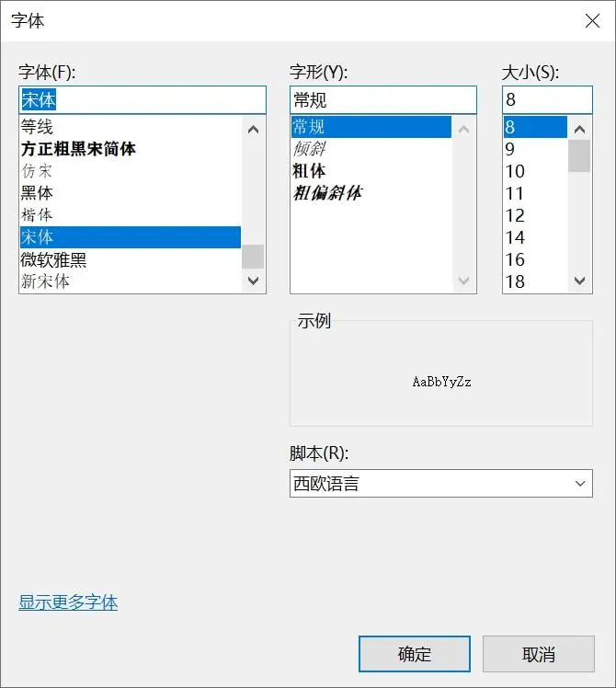This screenshot has width=616, height=688.
Task: Click the 确定 button
Action: 414,654
